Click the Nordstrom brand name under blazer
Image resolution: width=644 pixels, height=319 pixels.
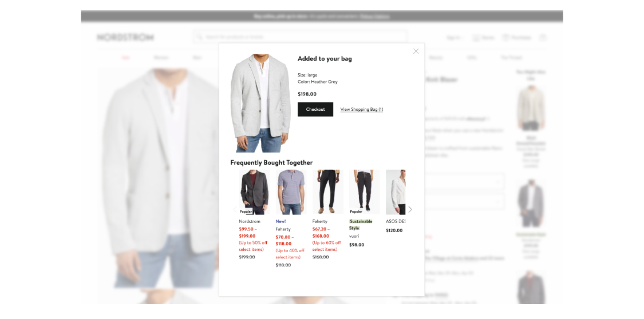(250, 221)
